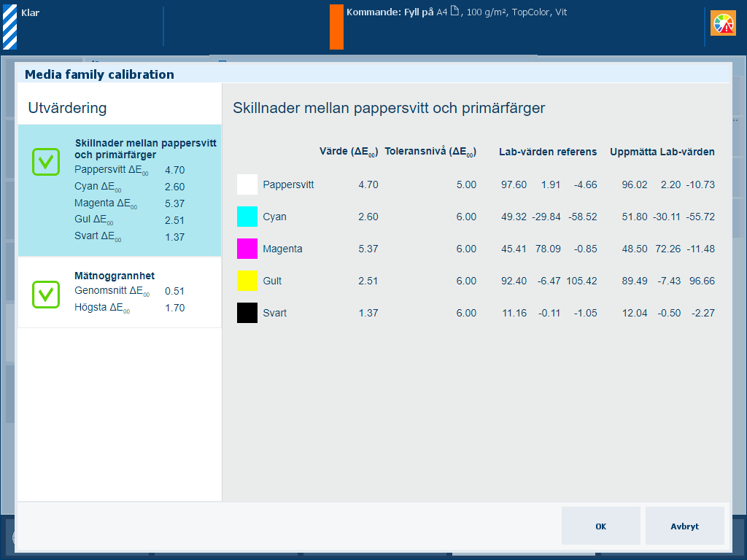Click the Svart black color swatch
747x560 pixels.
[x=247, y=313]
